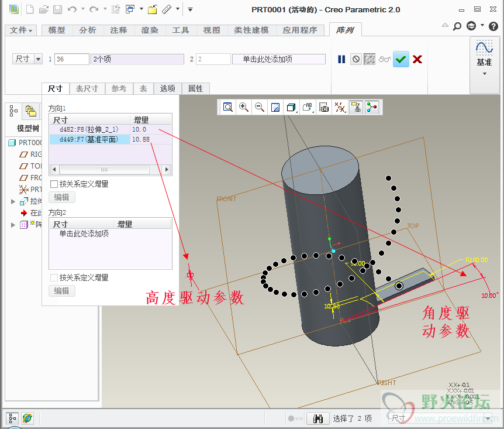The width and height of the screenshot is (504, 429).
Task: Open quick access toolbar customize arrow
Action: 190,9
